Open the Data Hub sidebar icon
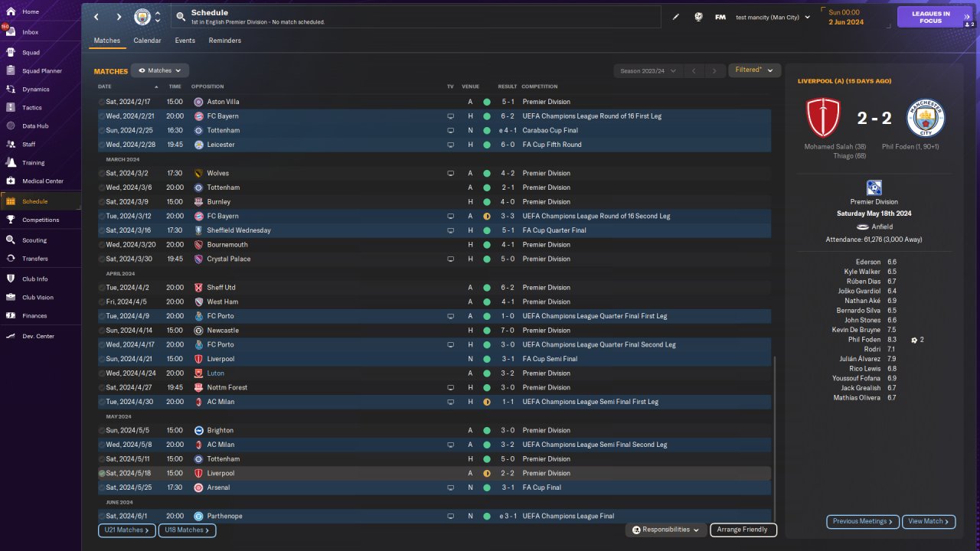Viewport: 980px width, 551px height. coord(11,126)
